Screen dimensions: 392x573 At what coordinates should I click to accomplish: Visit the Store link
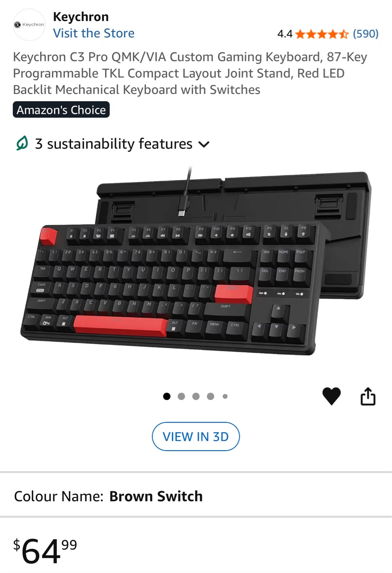(x=94, y=33)
